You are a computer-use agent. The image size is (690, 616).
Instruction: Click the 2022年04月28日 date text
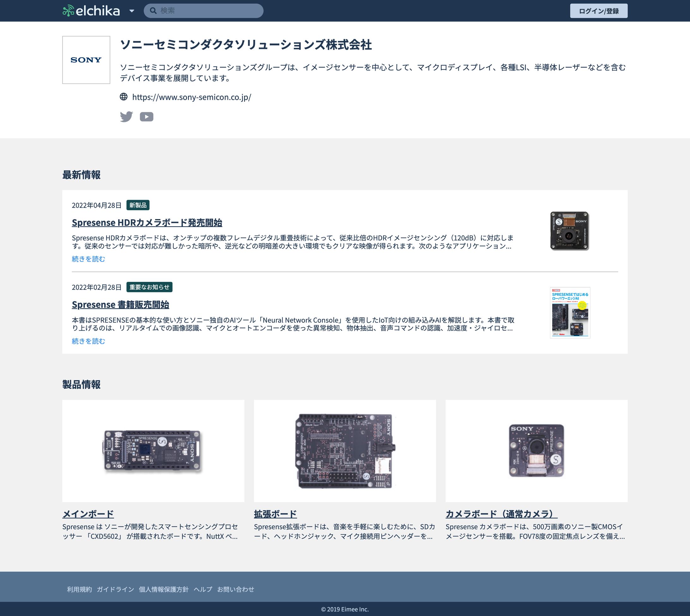tap(97, 205)
